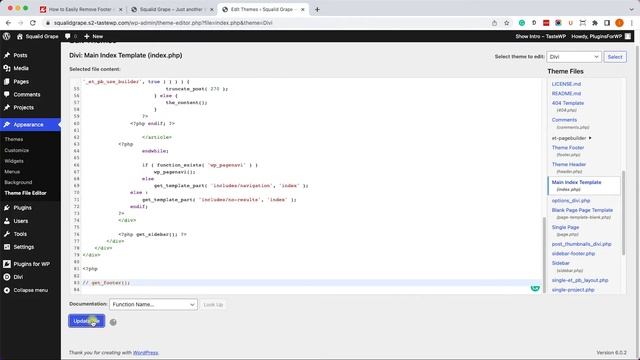Screen dimensions: 640x360
Task: Open the Theme Header file
Action: [x=569, y=164]
